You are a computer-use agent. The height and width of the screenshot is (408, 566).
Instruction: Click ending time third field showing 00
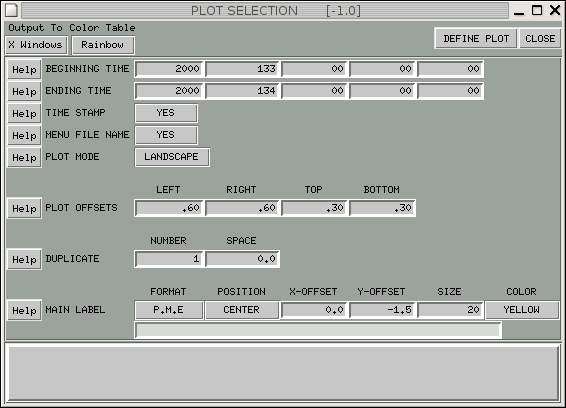coord(314,91)
